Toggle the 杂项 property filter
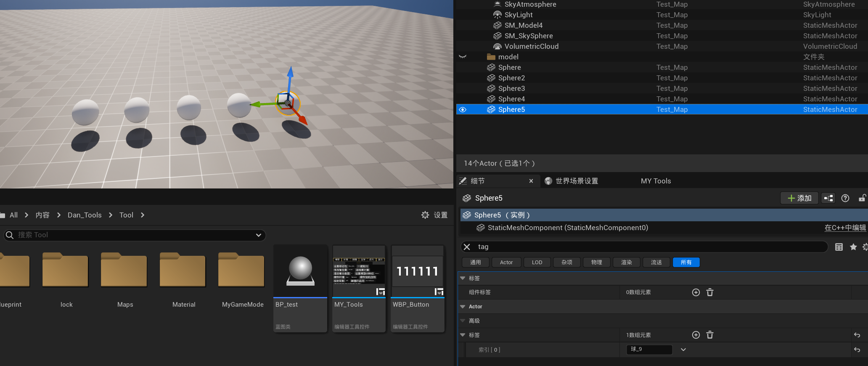Screen dimensions: 868x366 [x=567, y=263]
